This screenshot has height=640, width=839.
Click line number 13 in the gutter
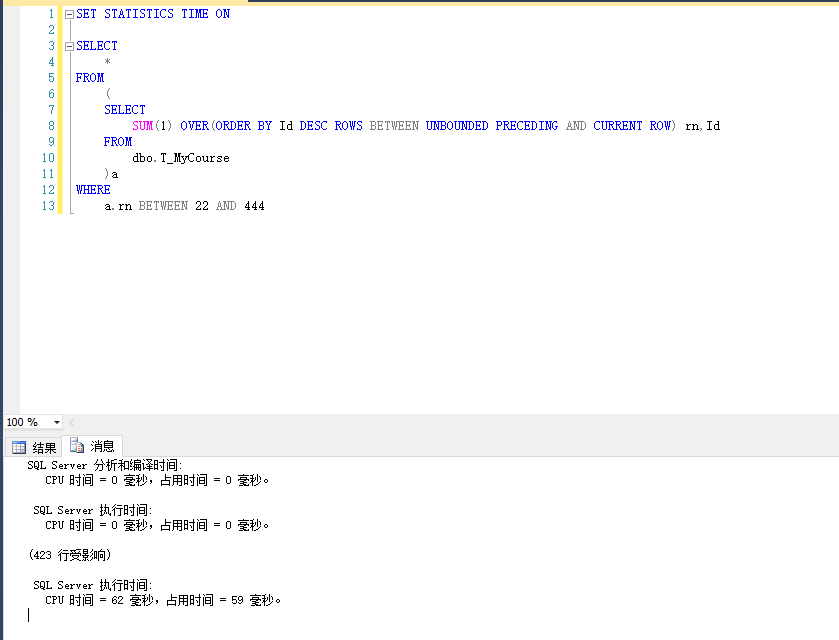coord(47,206)
